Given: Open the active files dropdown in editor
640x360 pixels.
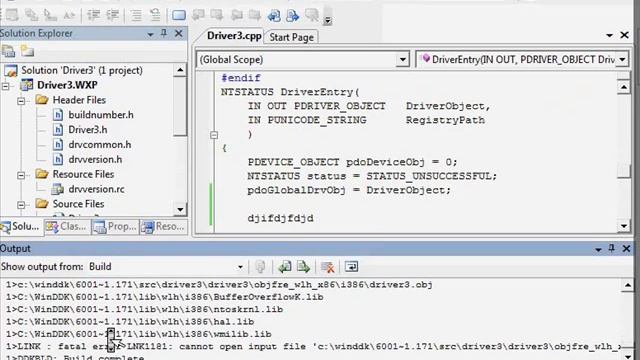Looking at the screenshot, I should tap(609, 36).
